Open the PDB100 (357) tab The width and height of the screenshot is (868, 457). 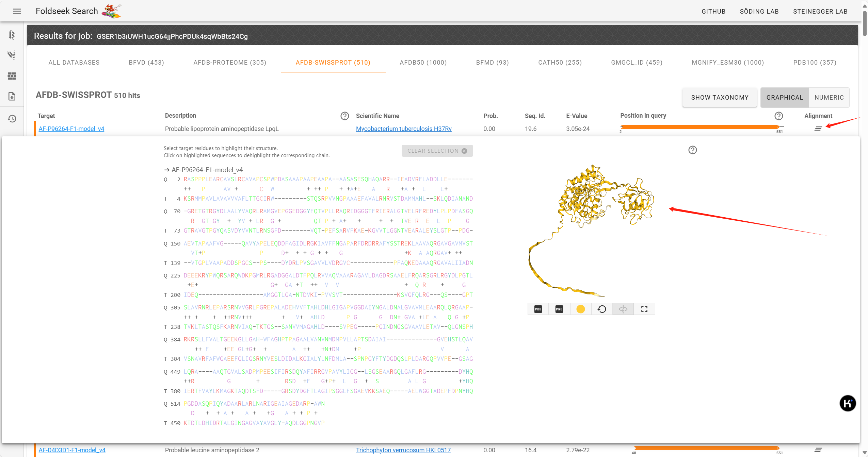click(815, 63)
